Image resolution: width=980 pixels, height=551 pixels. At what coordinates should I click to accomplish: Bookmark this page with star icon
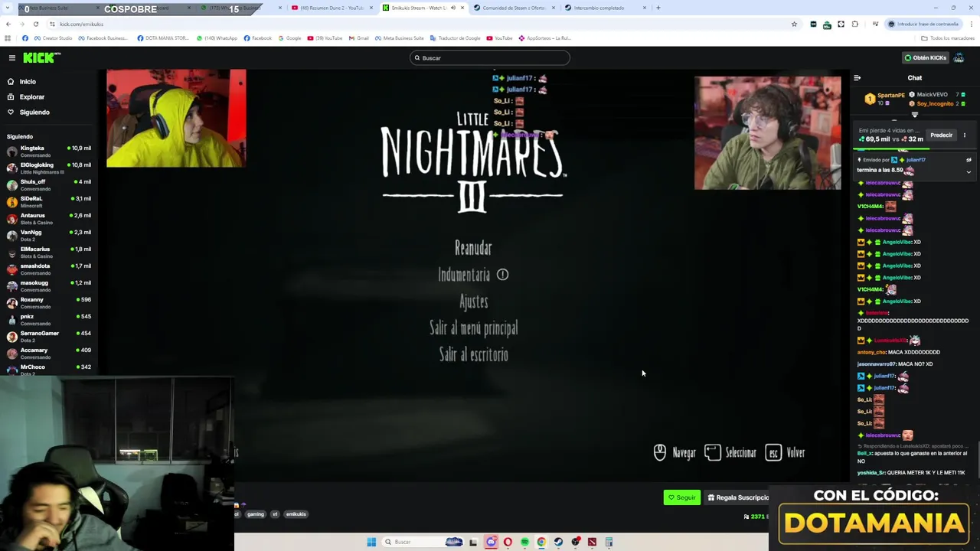[794, 24]
